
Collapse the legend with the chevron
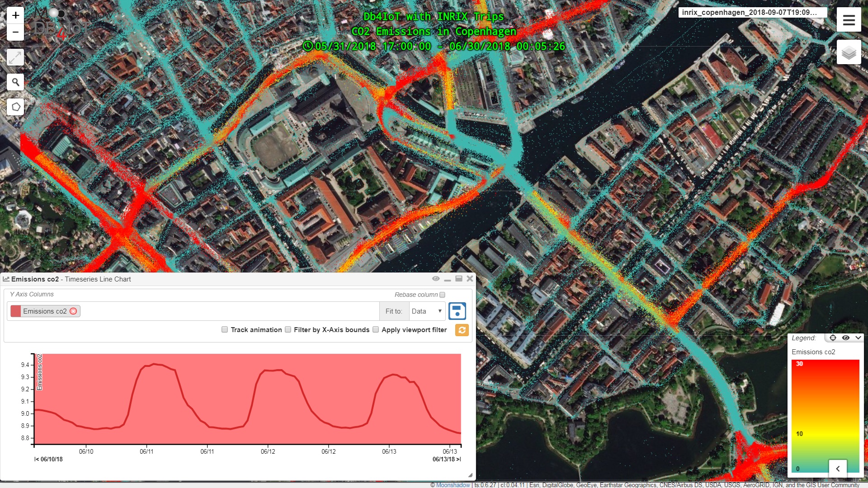(858, 338)
